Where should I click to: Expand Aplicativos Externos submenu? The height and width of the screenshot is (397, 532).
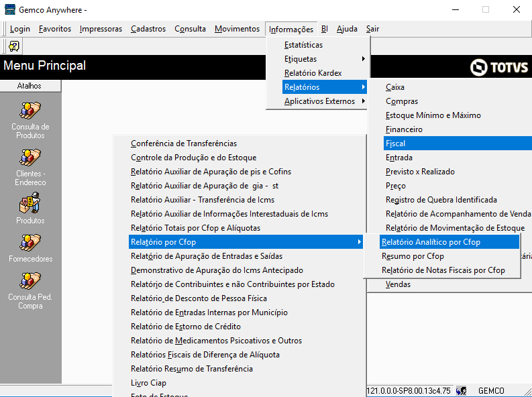click(x=325, y=101)
